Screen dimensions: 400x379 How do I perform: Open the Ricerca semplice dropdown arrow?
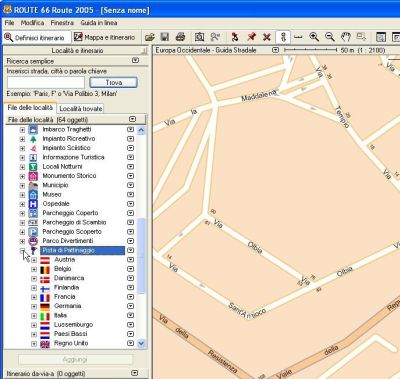click(x=135, y=61)
